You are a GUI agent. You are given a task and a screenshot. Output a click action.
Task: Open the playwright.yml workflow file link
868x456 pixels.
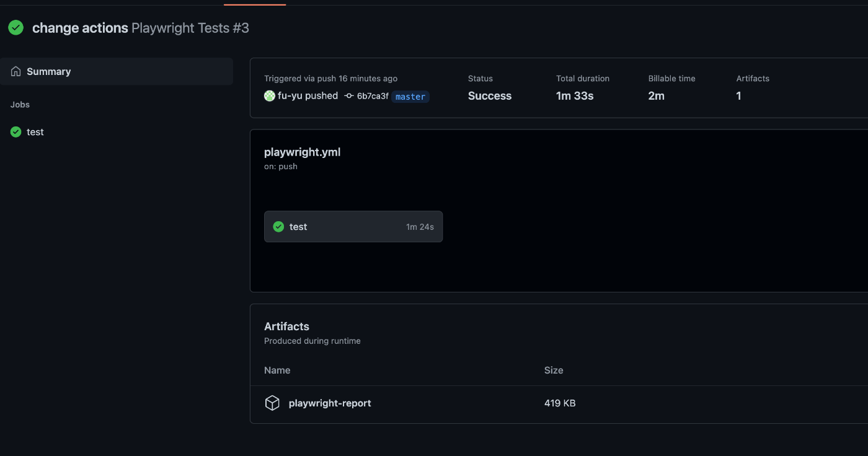click(302, 152)
